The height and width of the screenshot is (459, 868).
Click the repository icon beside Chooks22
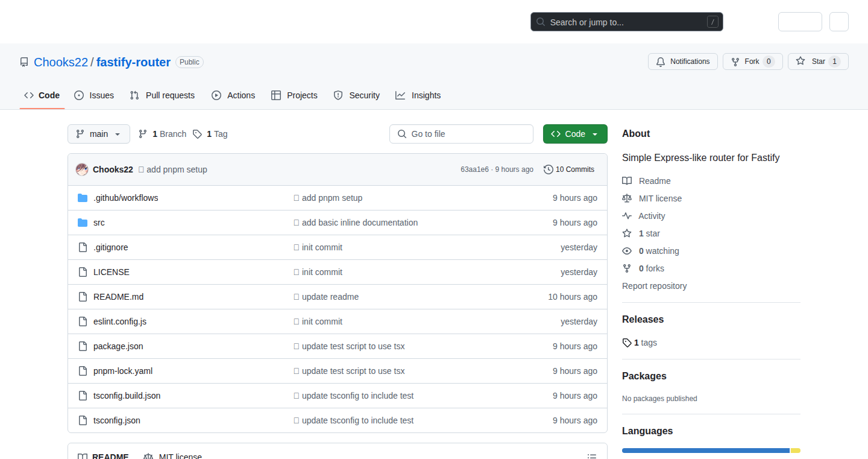click(x=24, y=62)
